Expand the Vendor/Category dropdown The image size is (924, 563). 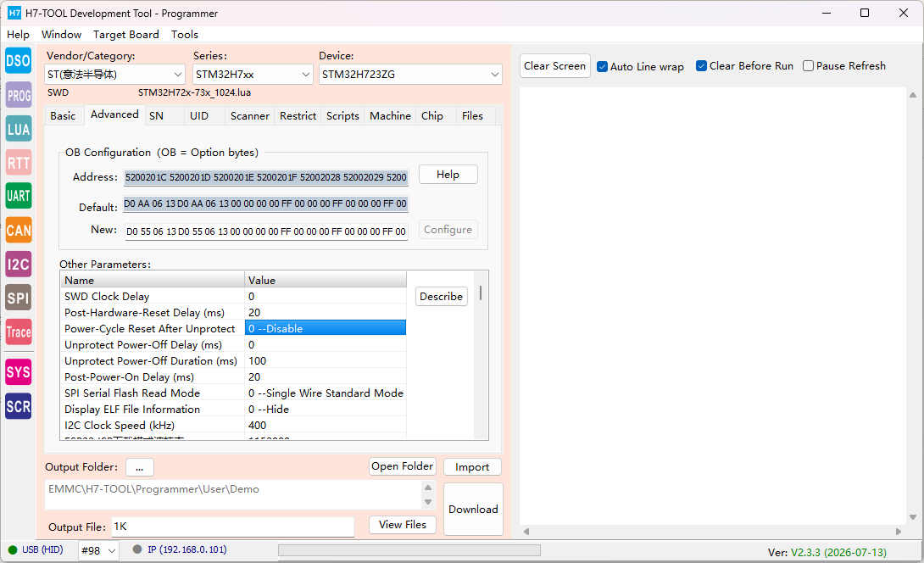point(115,75)
